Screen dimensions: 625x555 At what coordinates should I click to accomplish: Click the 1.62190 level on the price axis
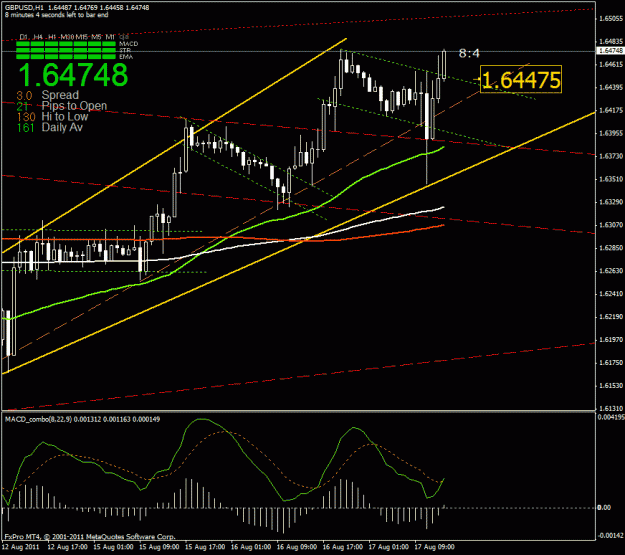[x=611, y=317]
